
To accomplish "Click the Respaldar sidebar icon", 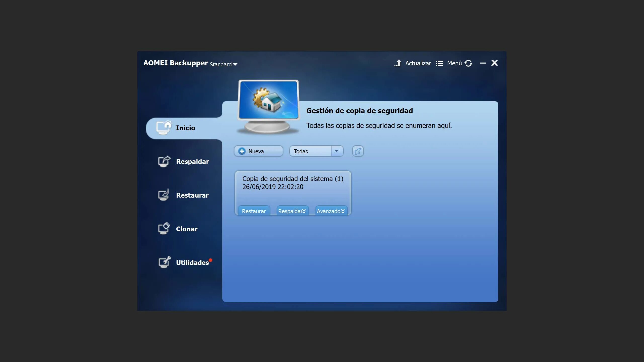I will click(x=164, y=161).
